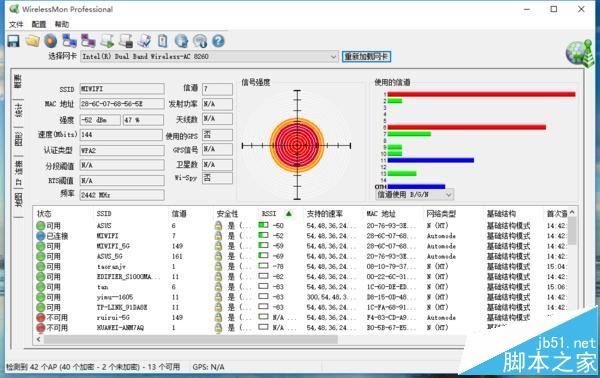Click the red channel 1 usage bar
The width and height of the screenshot is (600, 378).
481,94
